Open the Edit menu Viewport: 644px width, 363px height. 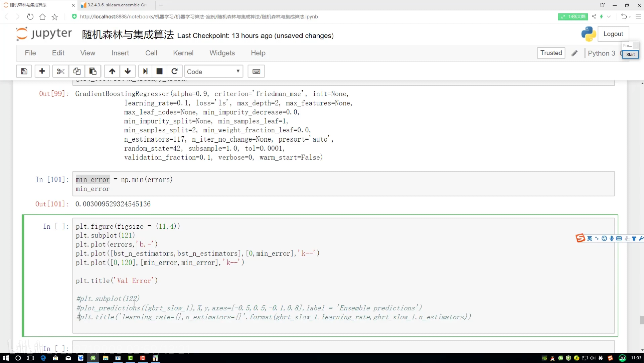[58, 53]
